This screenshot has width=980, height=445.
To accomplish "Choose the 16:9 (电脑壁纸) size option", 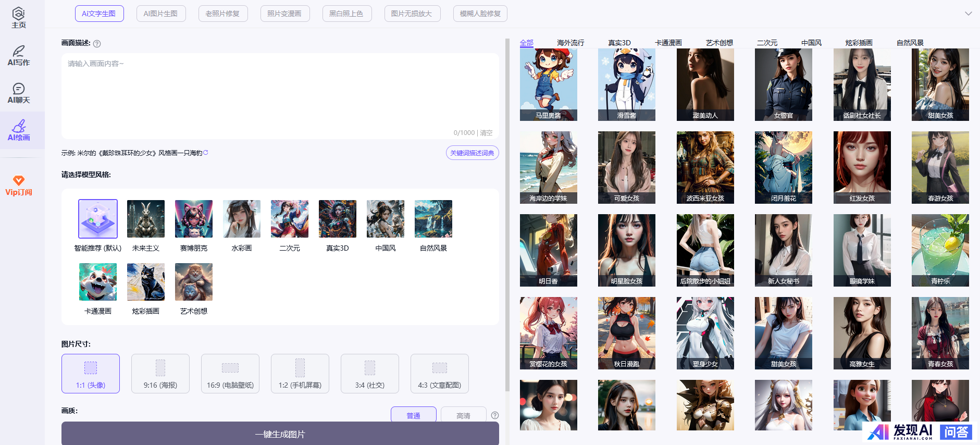I will [230, 374].
